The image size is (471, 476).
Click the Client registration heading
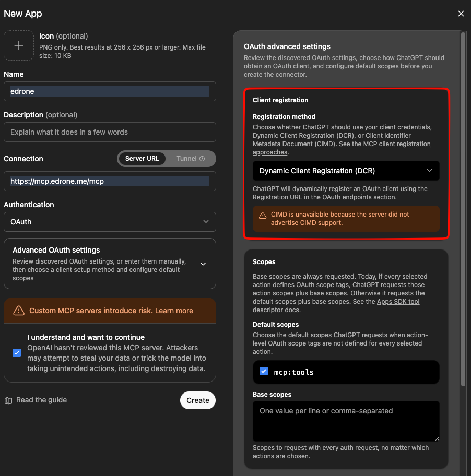280,100
